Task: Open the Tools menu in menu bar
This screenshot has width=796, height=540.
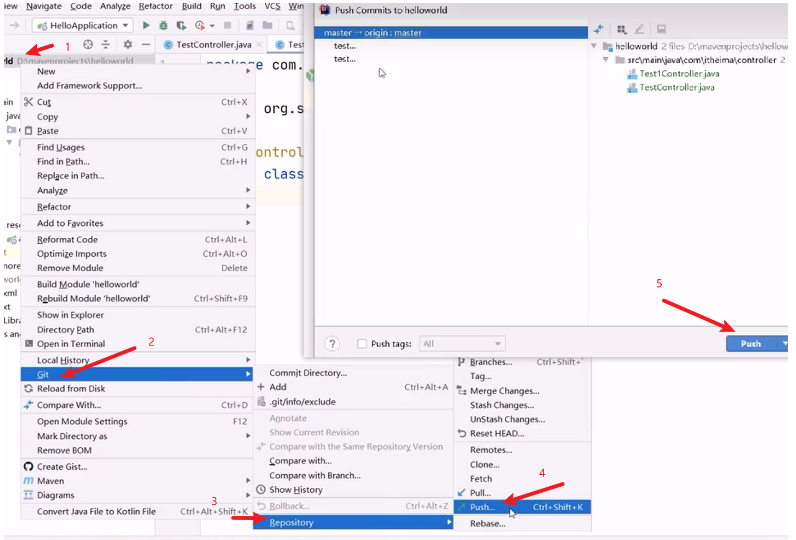Action: point(245,6)
